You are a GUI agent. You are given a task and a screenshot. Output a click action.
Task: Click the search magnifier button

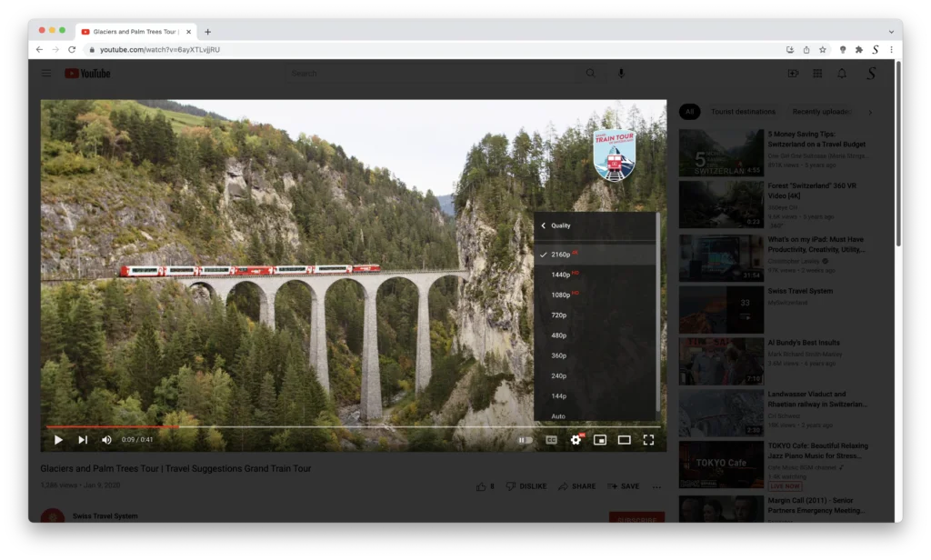(x=591, y=74)
